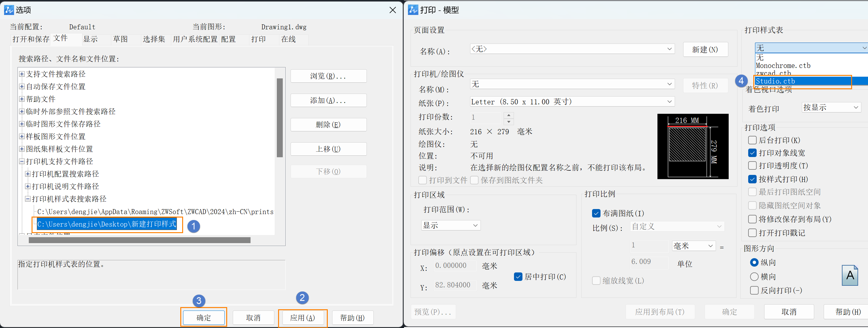Image resolution: width=868 pixels, height=328 pixels.
Task: Select the 用户系统配置 tab
Action: tap(195, 39)
